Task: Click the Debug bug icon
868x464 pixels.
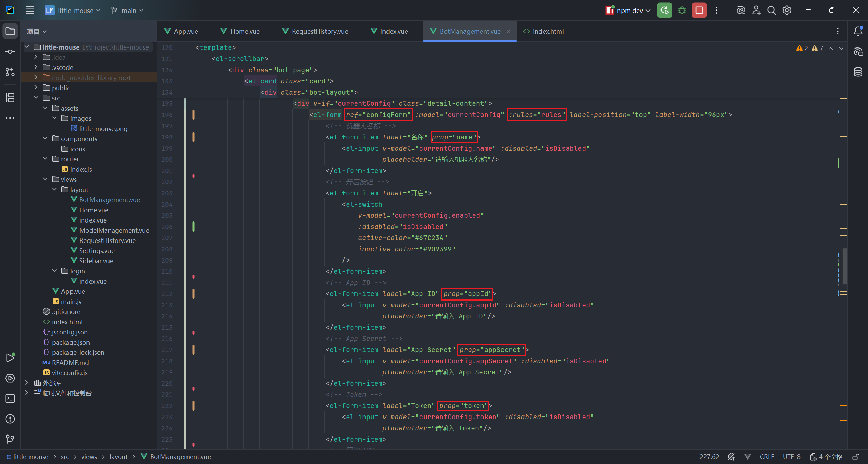Action: pyautogui.click(x=682, y=11)
